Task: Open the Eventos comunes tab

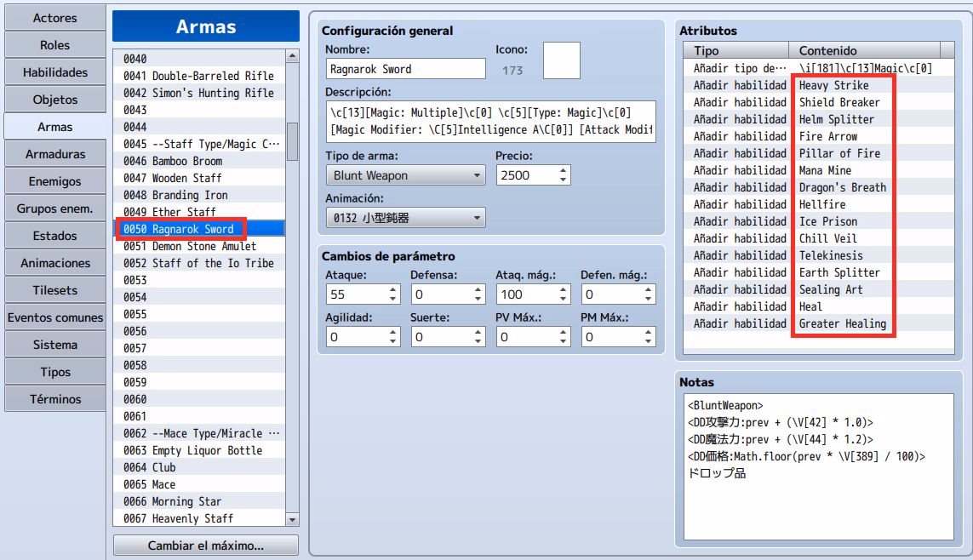Action: [54, 317]
